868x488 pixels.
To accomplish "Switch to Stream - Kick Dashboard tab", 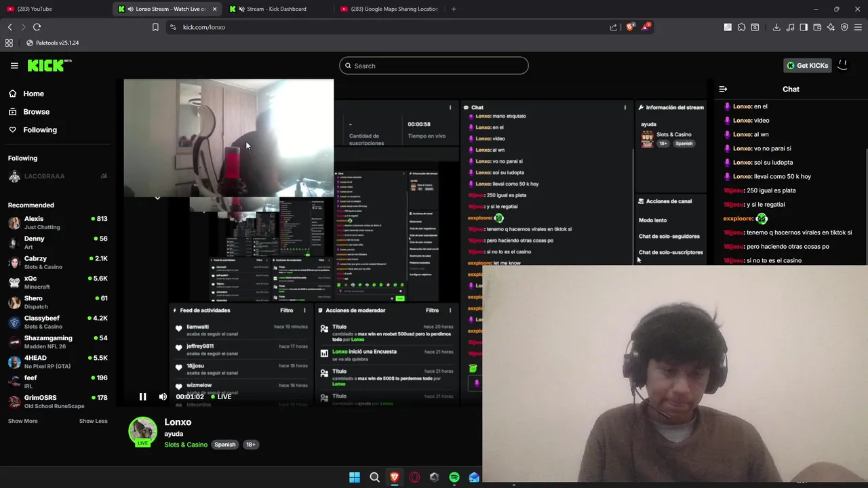I will (x=277, y=9).
